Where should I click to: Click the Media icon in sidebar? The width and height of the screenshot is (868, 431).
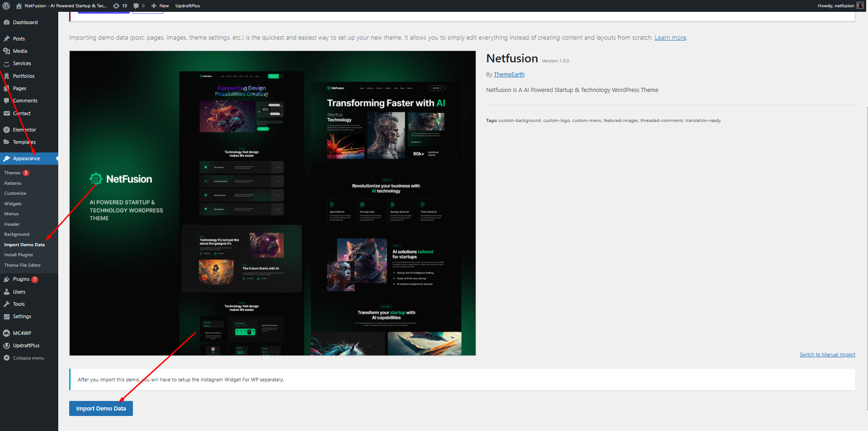click(6, 51)
